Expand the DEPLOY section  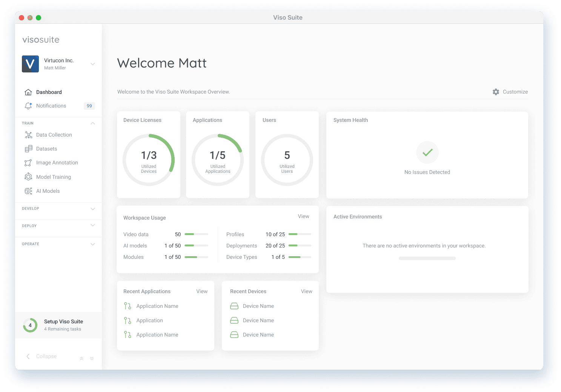93,226
